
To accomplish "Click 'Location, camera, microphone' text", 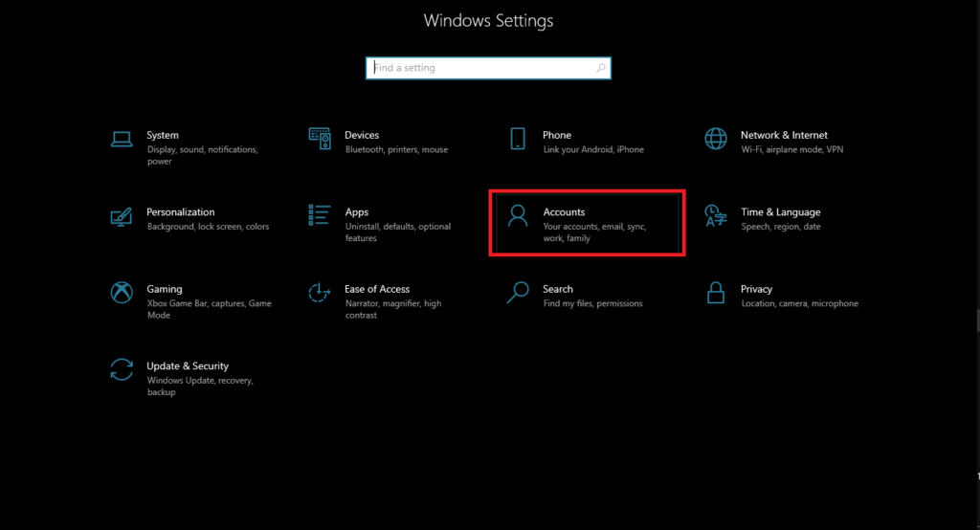I will click(x=799, y=303).
